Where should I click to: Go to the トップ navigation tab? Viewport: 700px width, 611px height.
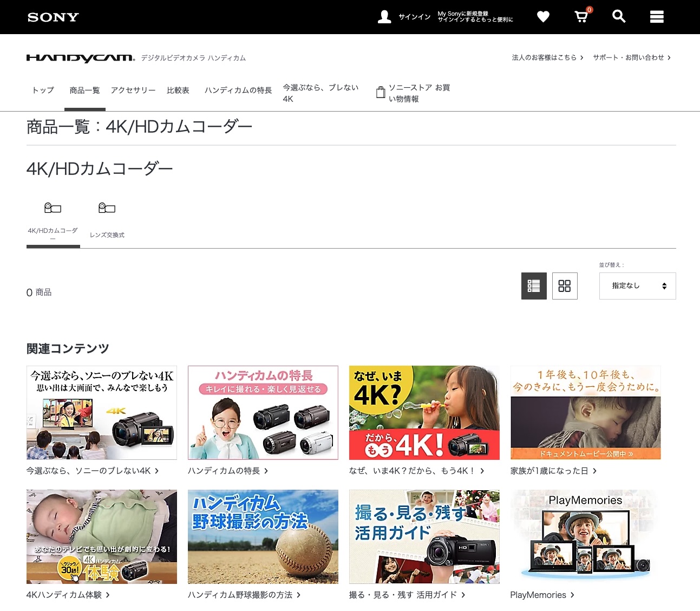tap(43, 90)
